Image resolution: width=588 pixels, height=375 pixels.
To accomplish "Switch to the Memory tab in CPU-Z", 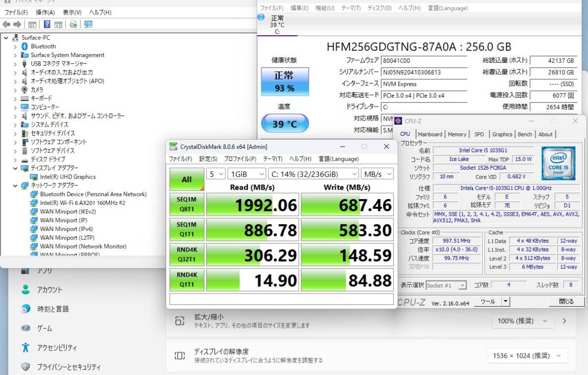I will [x=457, y=134].
